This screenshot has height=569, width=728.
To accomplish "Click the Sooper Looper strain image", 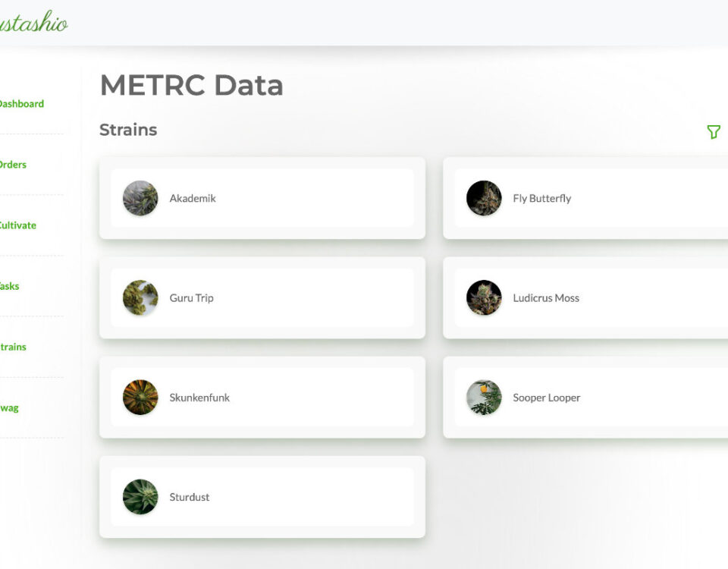I will tap(484, 397).
